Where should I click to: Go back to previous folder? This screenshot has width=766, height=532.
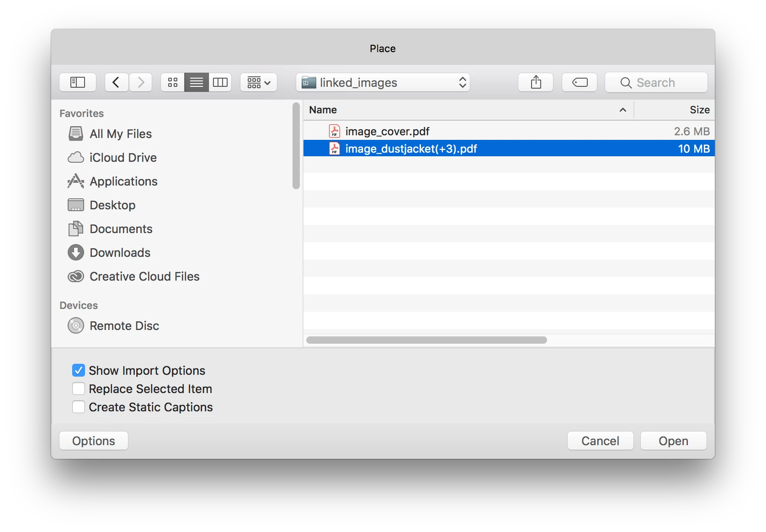point(116,82)
